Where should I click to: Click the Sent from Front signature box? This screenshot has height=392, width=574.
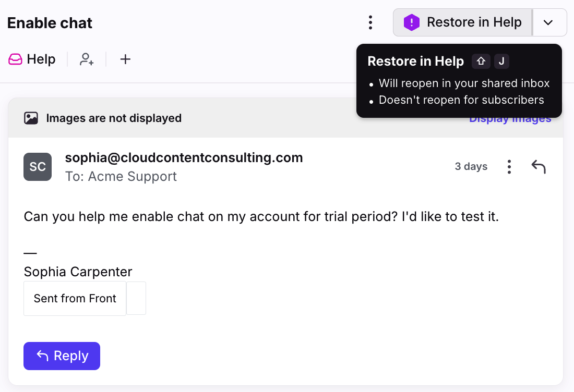(x=75, y=298)
